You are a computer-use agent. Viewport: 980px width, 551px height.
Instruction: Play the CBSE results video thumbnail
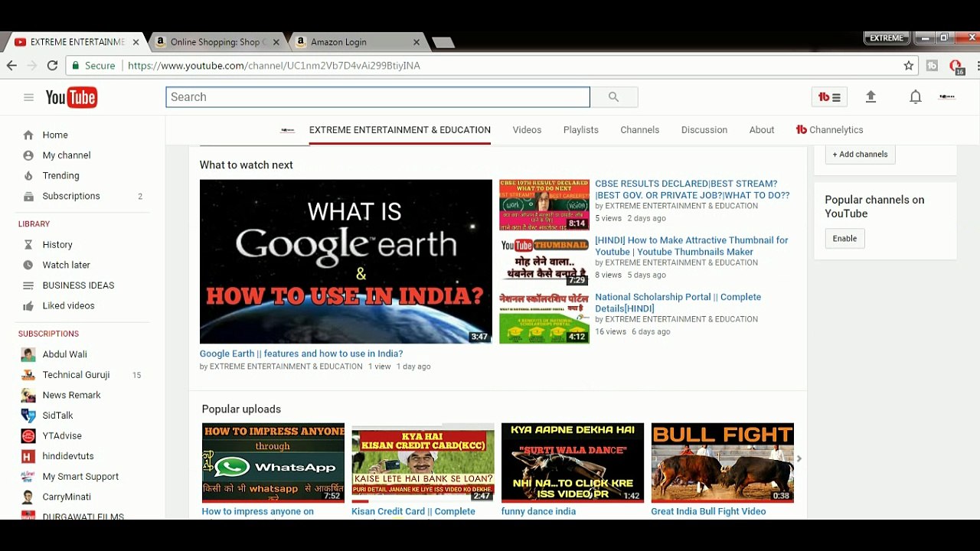click(544, 205)
